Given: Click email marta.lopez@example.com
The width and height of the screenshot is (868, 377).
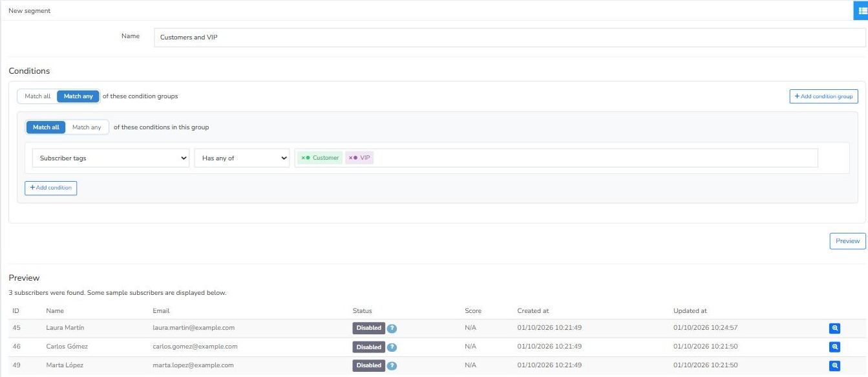Looking at the screenshot, I should point(193,365).
